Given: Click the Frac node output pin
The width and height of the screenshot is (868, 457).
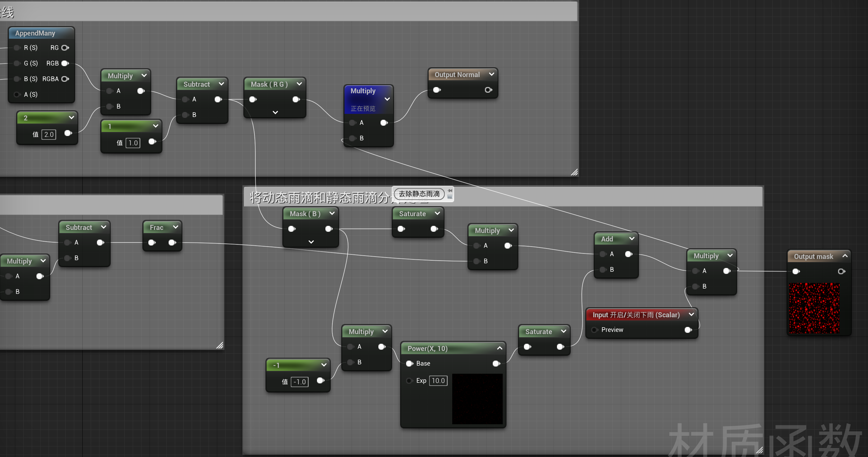Looking at the screenshot, I should pos(172,242).
